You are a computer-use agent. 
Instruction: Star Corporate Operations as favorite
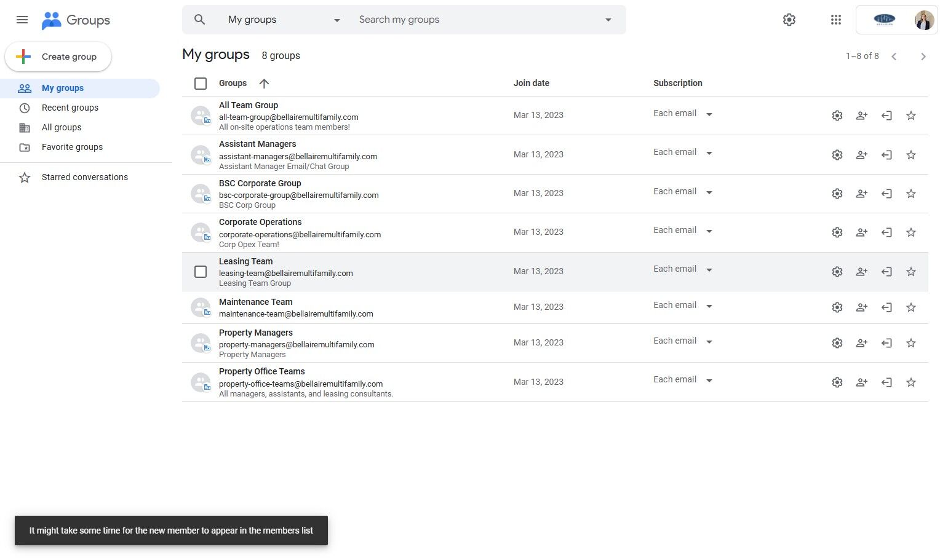coord(910,232)
